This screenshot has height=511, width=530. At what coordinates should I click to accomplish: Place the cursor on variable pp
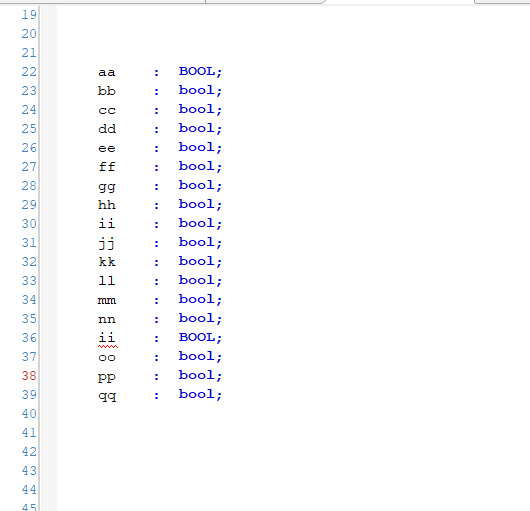pos(107,377)
